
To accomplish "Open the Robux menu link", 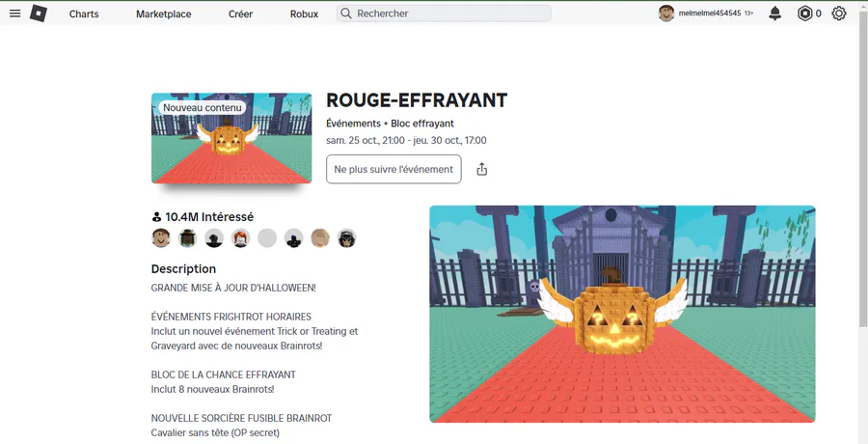I will pos(304,14).
